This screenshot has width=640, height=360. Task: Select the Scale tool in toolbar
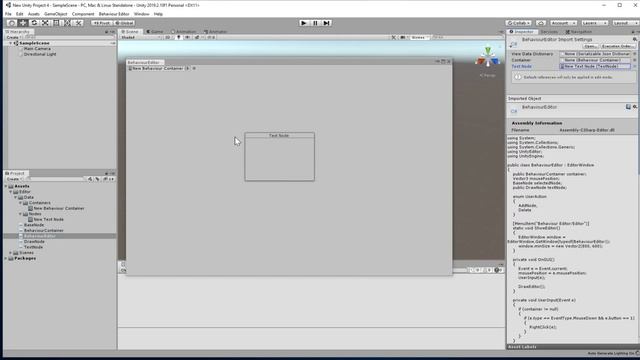pyautogui.click(x=45, y=23)
